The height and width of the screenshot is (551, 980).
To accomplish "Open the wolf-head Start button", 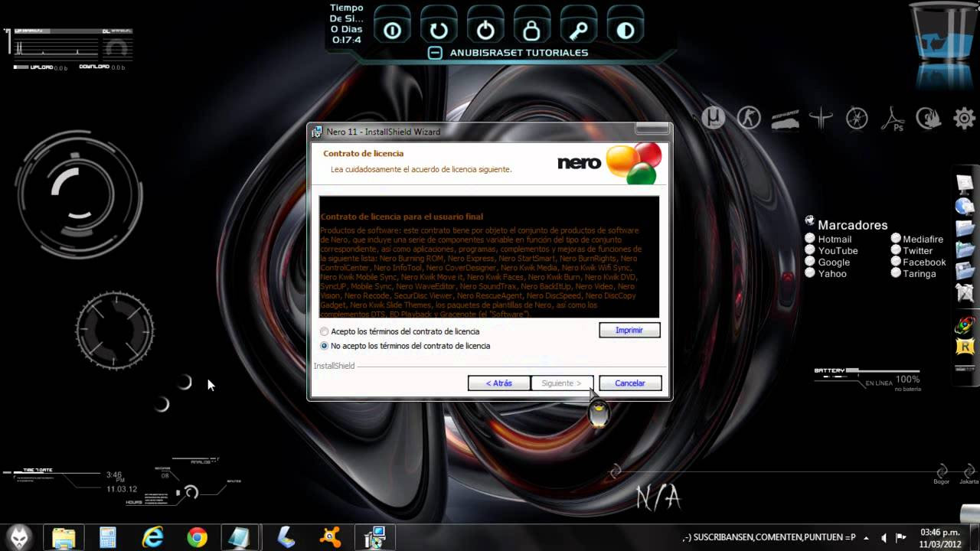I will 18,538.
